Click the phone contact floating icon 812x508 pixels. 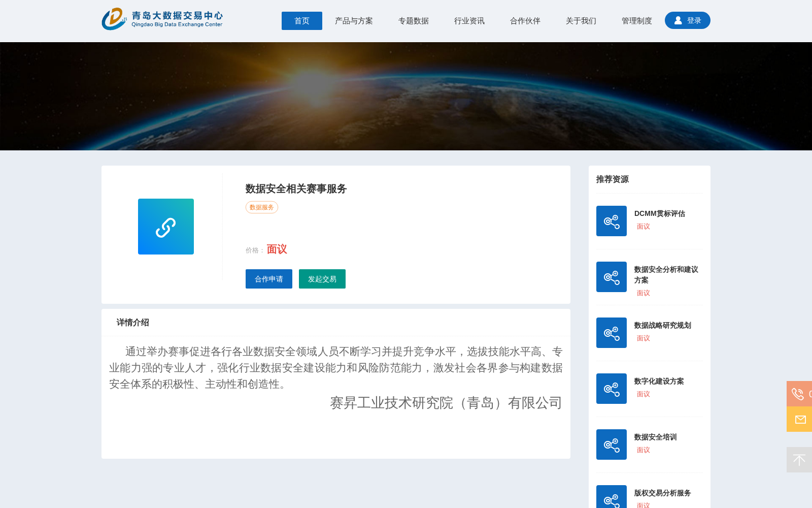798,394
